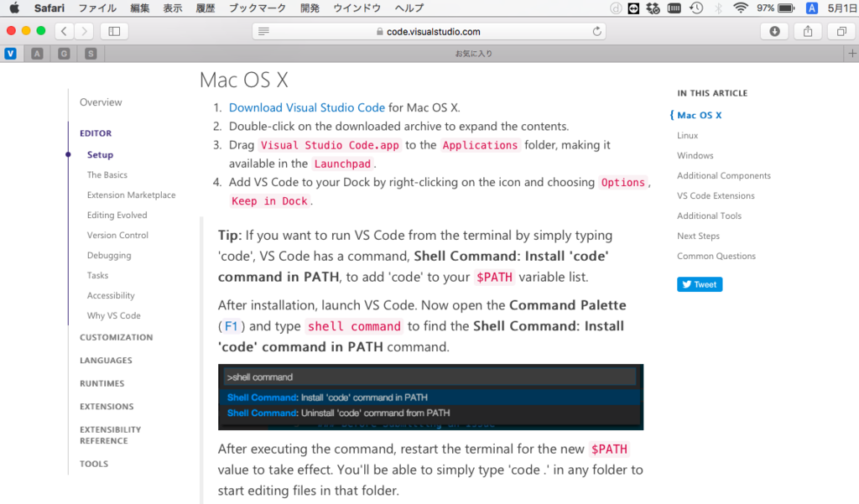This screenshot has width=859, height=504.
Task: Open the pinned G tab
Action: pos(64,53)
